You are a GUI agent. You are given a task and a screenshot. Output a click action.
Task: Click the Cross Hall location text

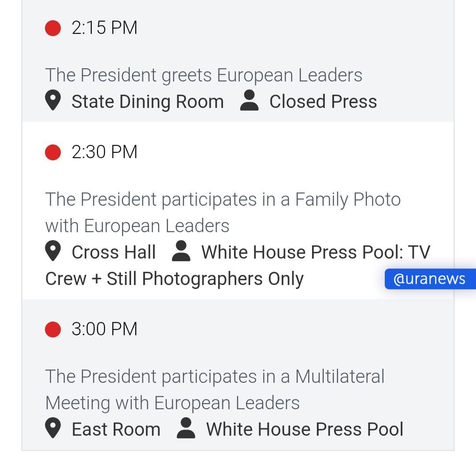(114, 252)
